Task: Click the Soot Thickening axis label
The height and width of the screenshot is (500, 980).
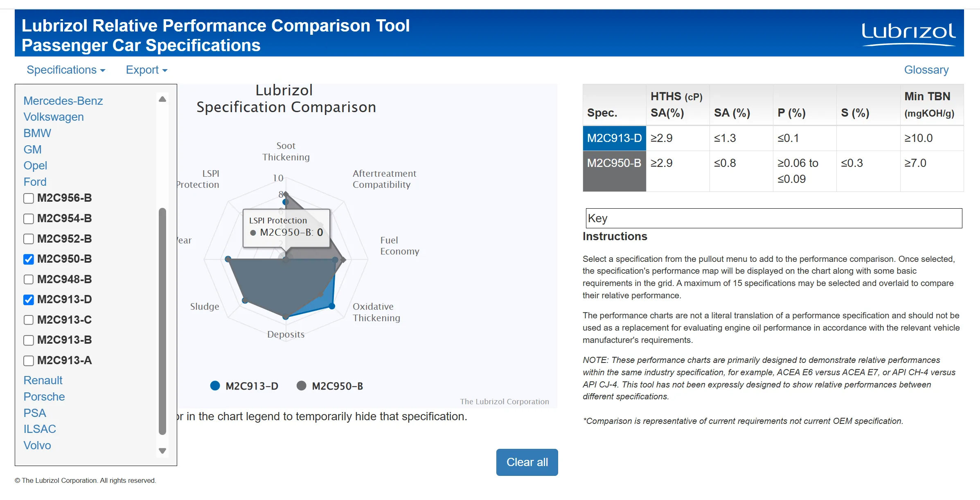Action: [x=286, y=151]
